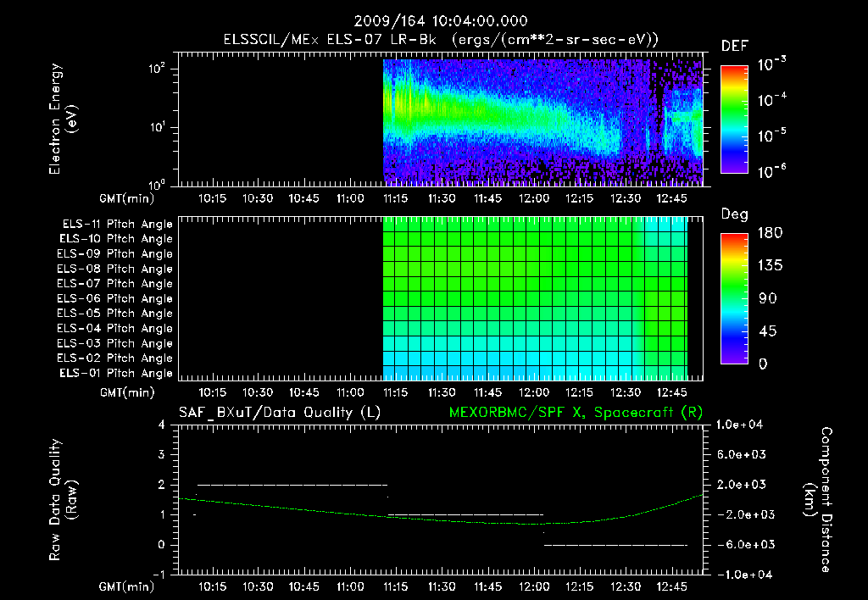Click the ELS-07 Pitch Angle row label
The width and height of the screenshot is (868, 600).
[x=115, y=283]
